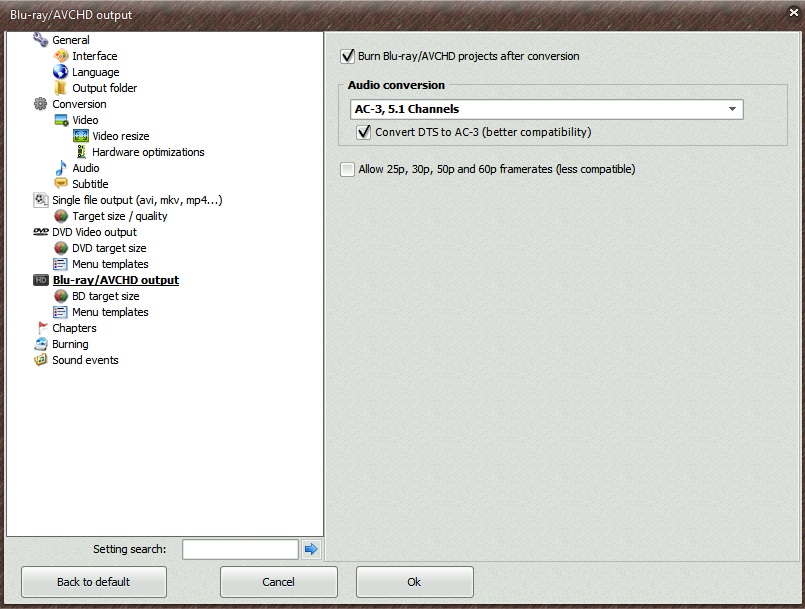Screen dimensions: 805x609
Task: Toggle Convert DTS to AC-3 checkbox
Action: (363, 132)
